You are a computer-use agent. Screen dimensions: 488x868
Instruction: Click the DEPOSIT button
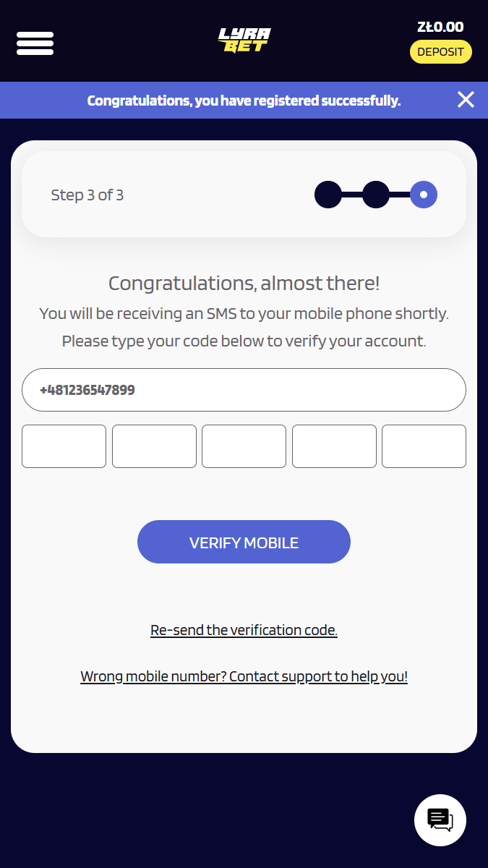(x=441, y=52)
